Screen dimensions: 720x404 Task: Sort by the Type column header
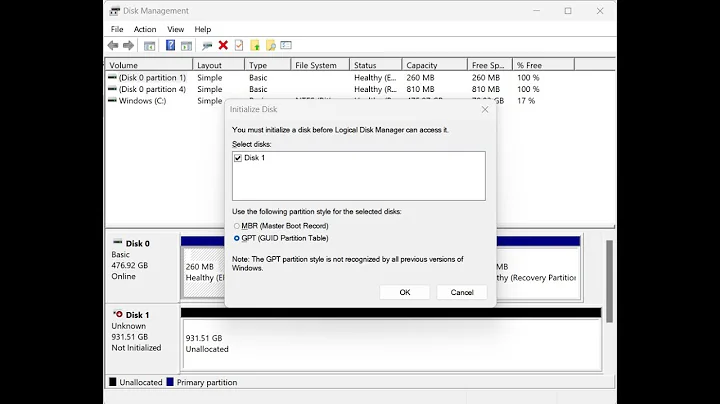pyautogui.click(x=268, y=65)
